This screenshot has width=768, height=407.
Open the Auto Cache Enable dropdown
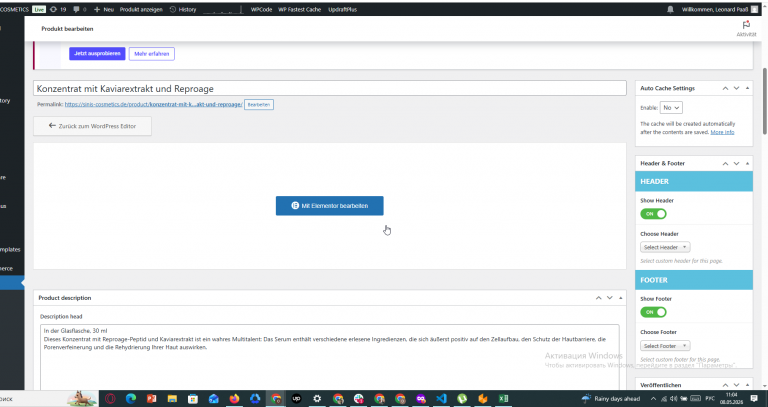[671, 108]
